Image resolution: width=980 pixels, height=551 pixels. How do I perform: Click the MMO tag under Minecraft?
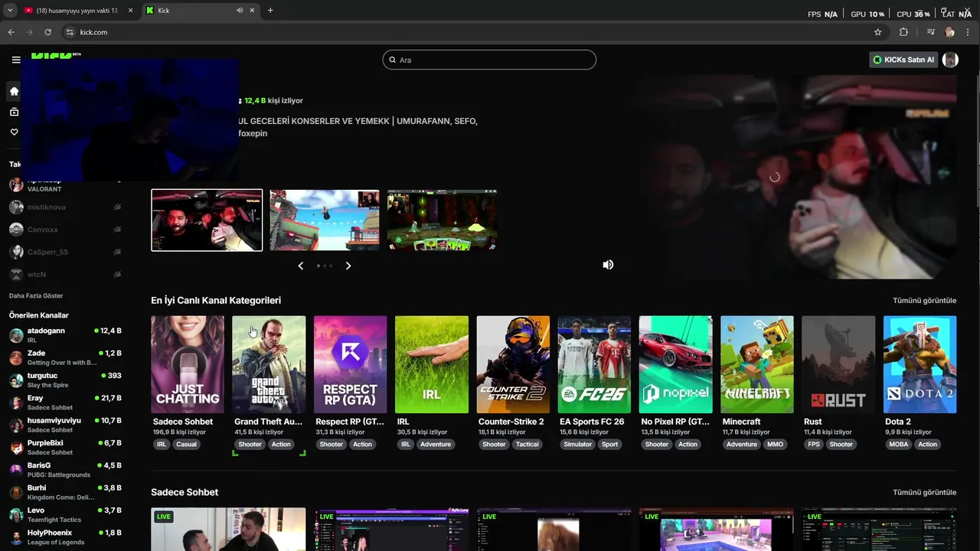click(775, 444)
